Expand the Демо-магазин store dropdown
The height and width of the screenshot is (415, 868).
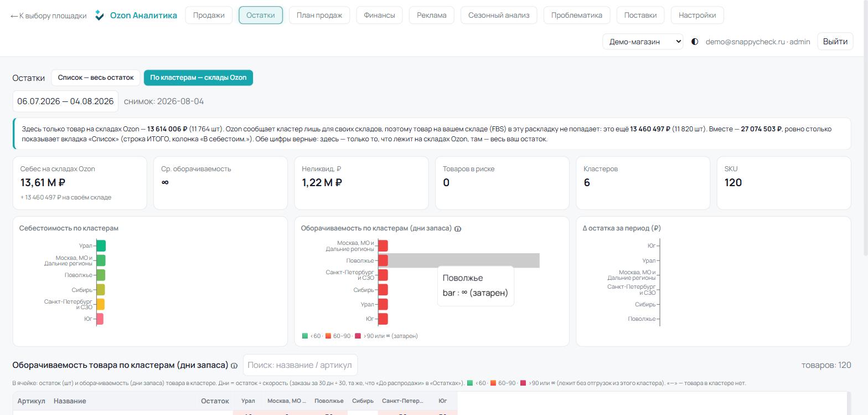coord(643,42)
